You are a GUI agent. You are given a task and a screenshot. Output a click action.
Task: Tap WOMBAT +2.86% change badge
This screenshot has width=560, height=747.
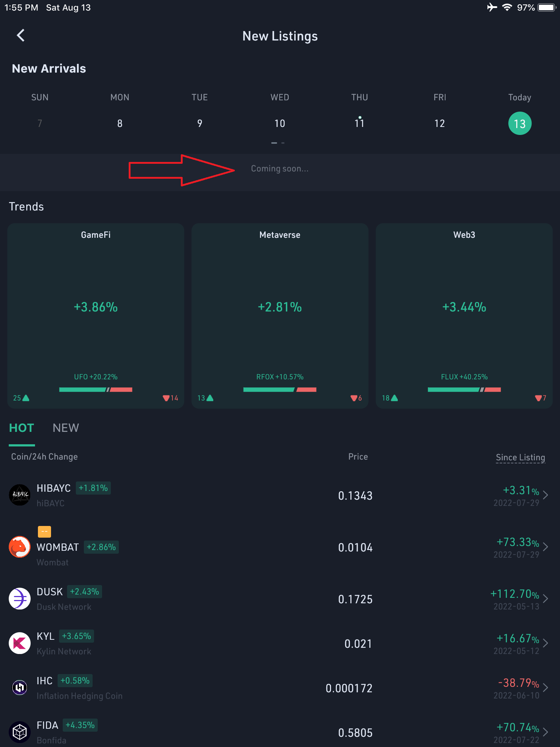101,547
